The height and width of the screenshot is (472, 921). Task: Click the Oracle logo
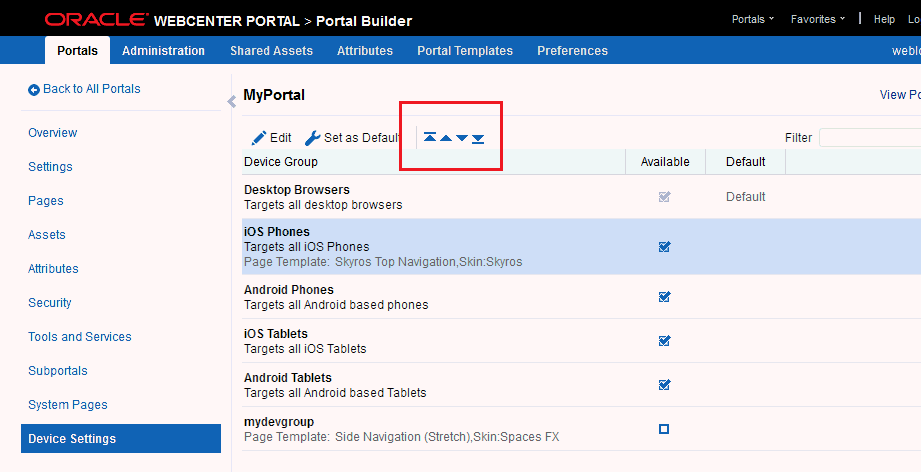tap(97, 20)
